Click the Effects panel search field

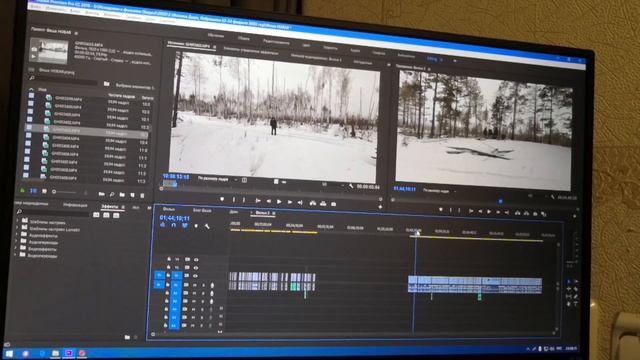pos(54,212)
